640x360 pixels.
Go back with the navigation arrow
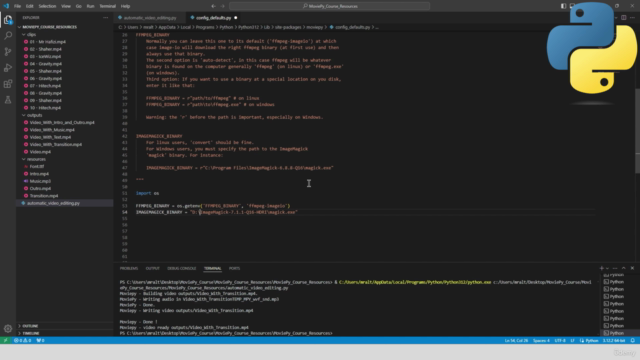tap(213, 6)
